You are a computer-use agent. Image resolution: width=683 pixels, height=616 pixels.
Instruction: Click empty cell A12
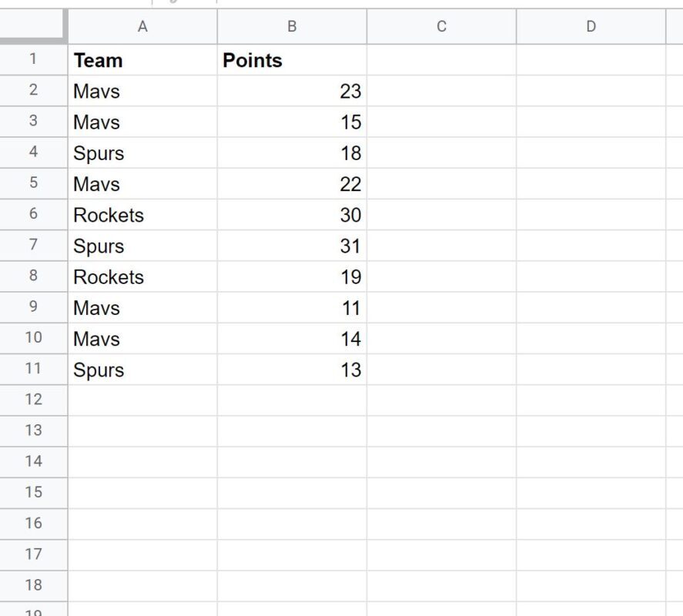coord(142,400)
